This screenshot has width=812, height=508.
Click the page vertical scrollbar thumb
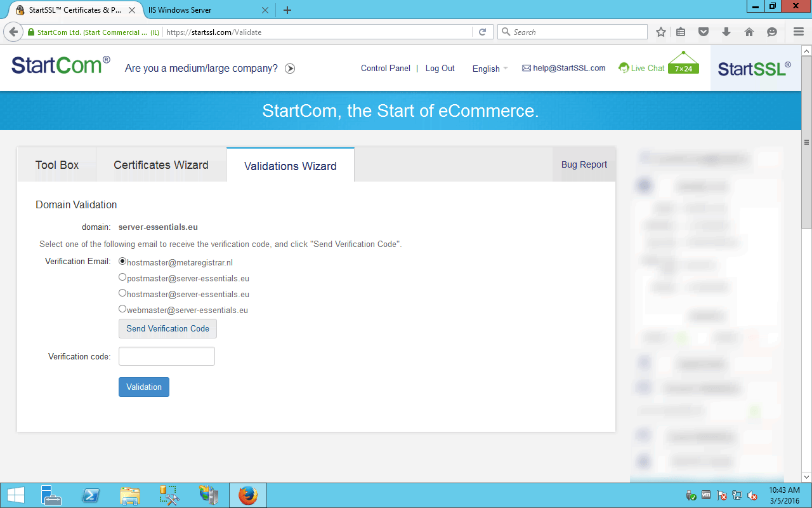[807, 141]
